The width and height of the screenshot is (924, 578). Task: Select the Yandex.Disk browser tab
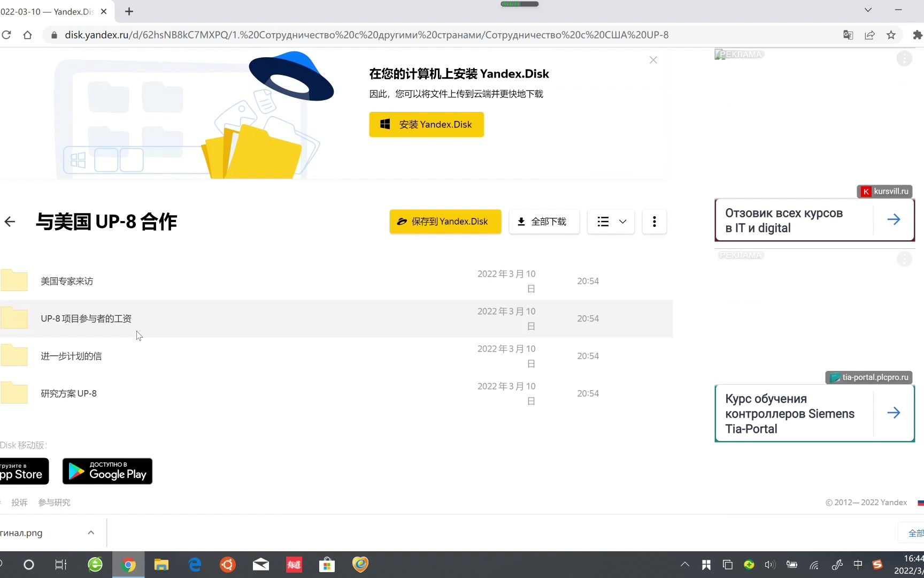[47, 11]
